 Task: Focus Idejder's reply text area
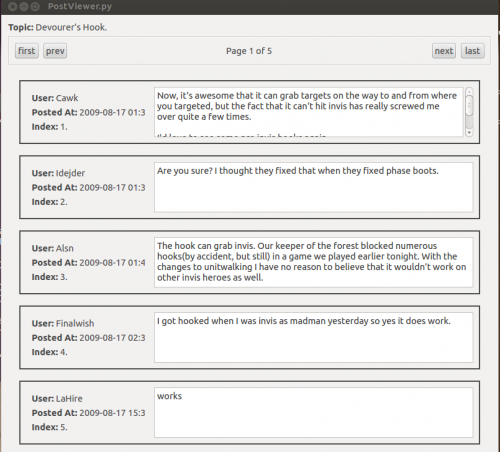(314, 187)
